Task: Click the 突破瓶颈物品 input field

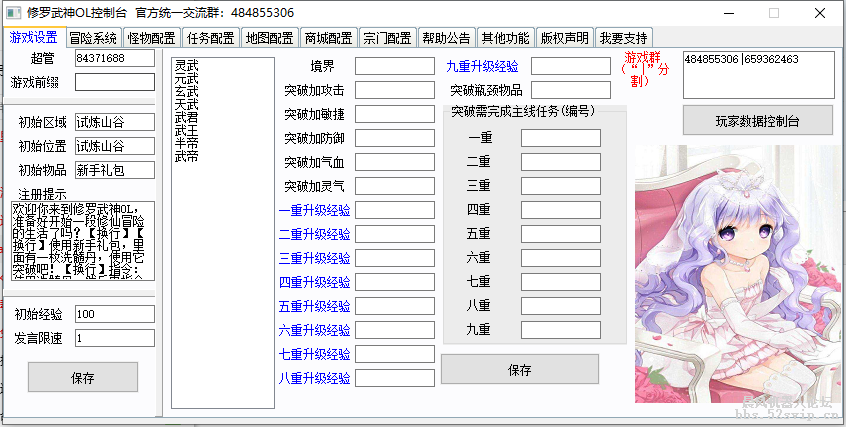Action: 571,90
